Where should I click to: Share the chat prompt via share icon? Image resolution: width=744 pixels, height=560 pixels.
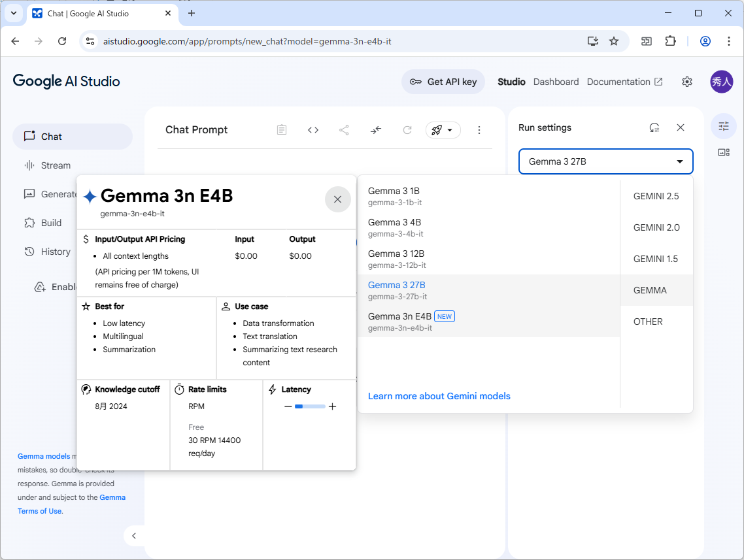point(344,129)
